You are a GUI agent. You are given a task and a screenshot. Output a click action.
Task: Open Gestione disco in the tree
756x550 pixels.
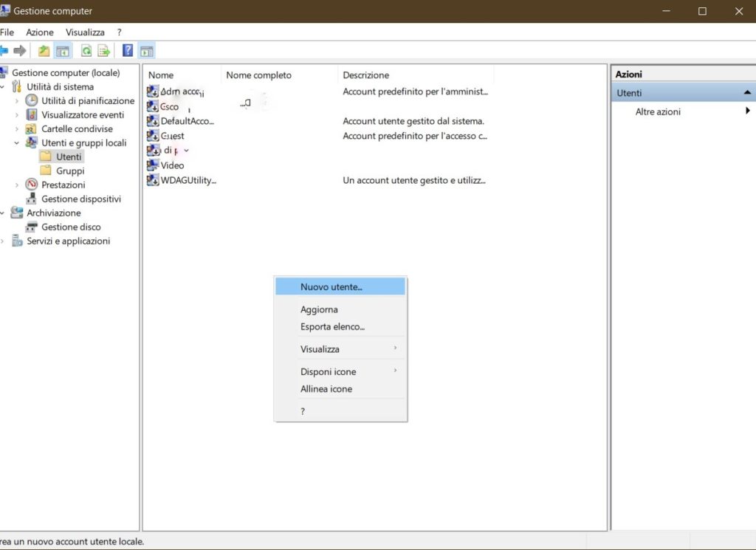pos(71,227)
